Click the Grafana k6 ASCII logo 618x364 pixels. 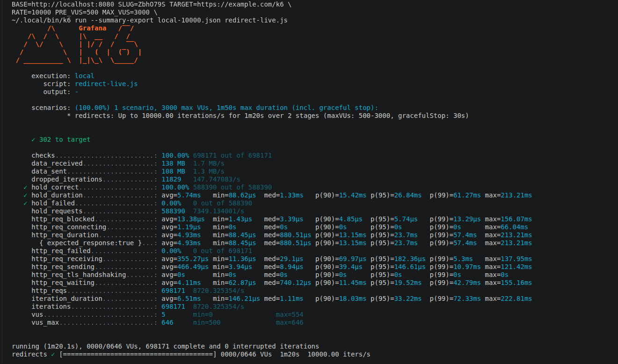click(x=79, y=44)
